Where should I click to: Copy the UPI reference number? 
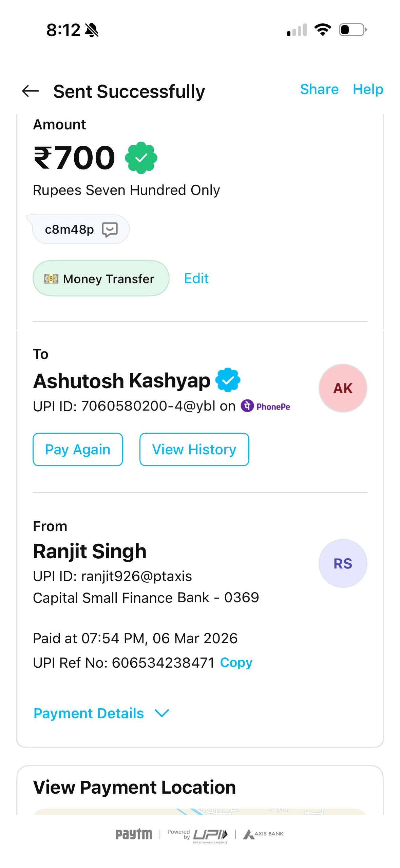tap(236, 663)
